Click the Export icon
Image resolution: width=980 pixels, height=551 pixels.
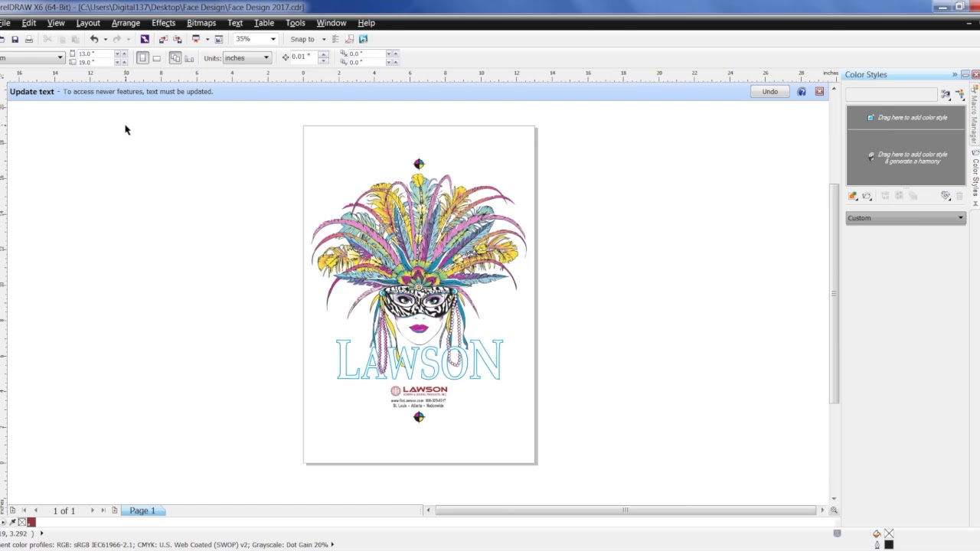point(177,39)
